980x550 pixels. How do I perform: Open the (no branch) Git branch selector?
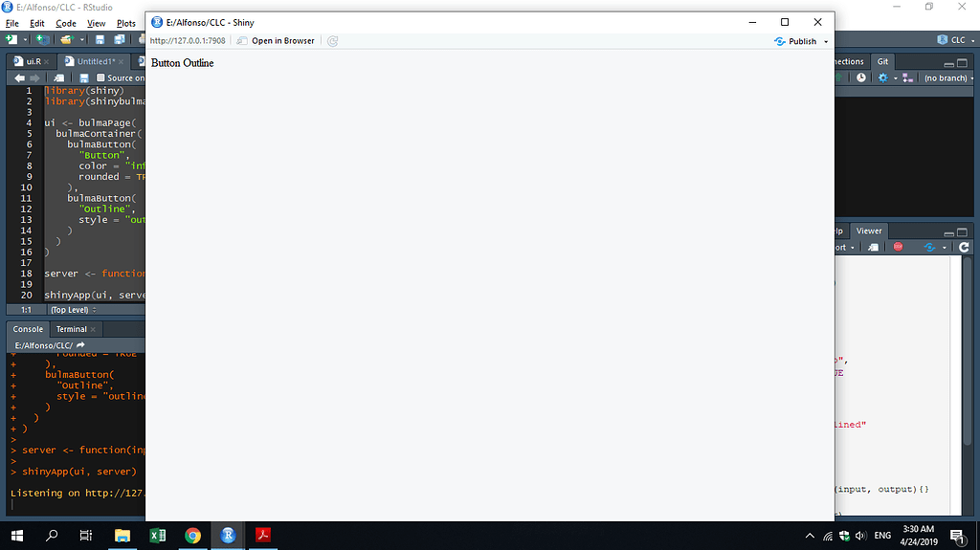click(x=946, y=77)
